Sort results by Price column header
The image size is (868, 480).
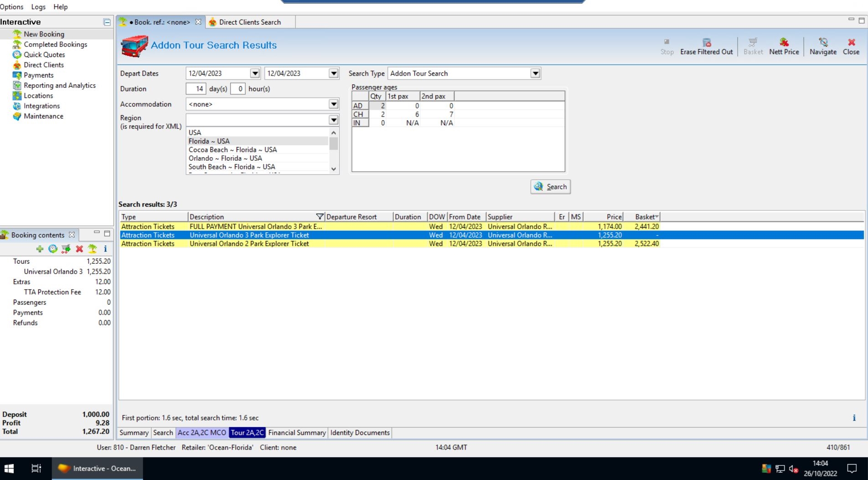tap(603, 217)
